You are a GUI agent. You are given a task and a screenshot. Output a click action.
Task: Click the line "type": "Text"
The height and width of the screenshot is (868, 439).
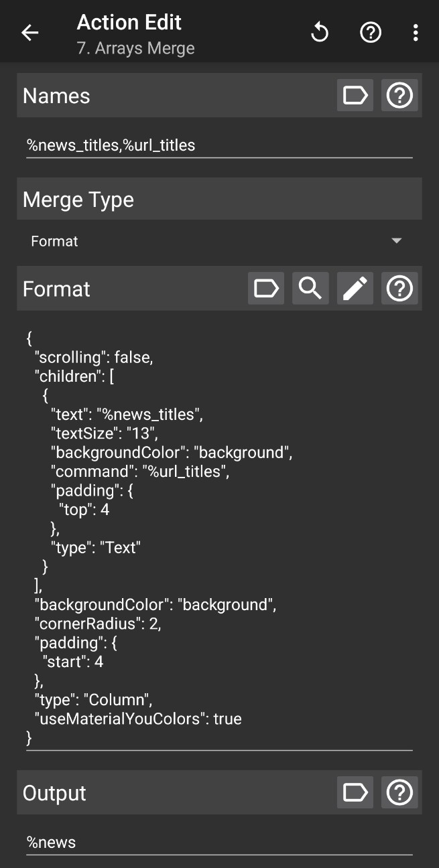tap(95, 548)
